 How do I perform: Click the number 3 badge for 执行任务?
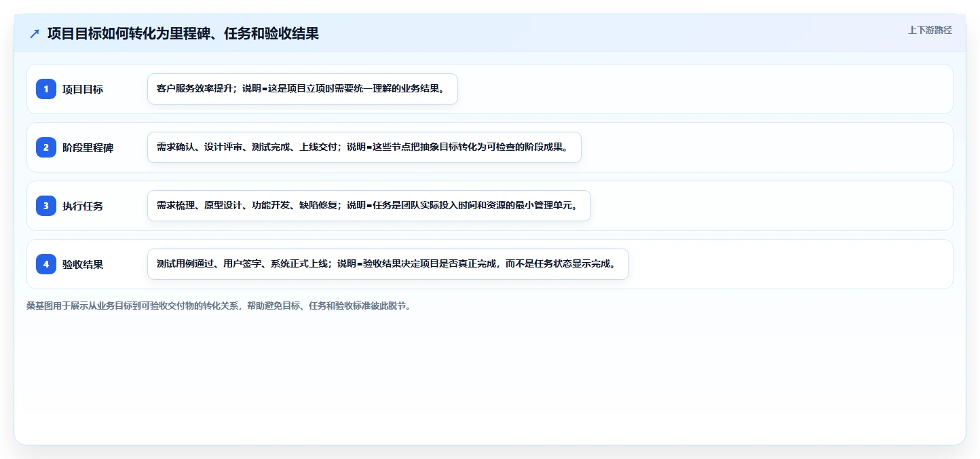click(x=46, y=206)
